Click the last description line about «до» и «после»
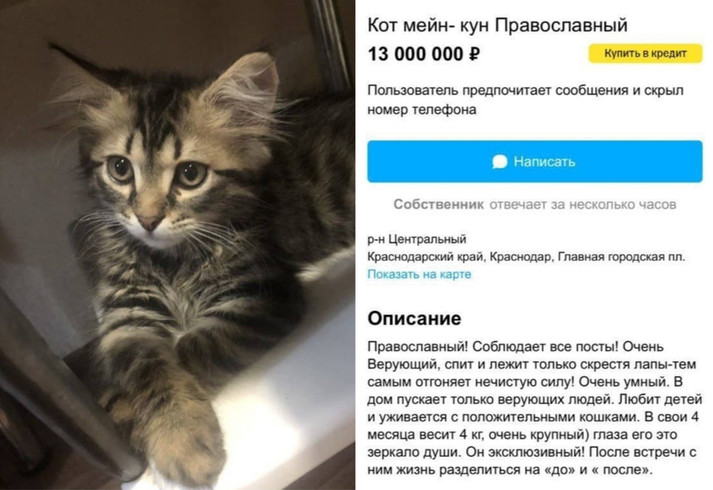Screen dimensions: 713x490 point(510,470)
